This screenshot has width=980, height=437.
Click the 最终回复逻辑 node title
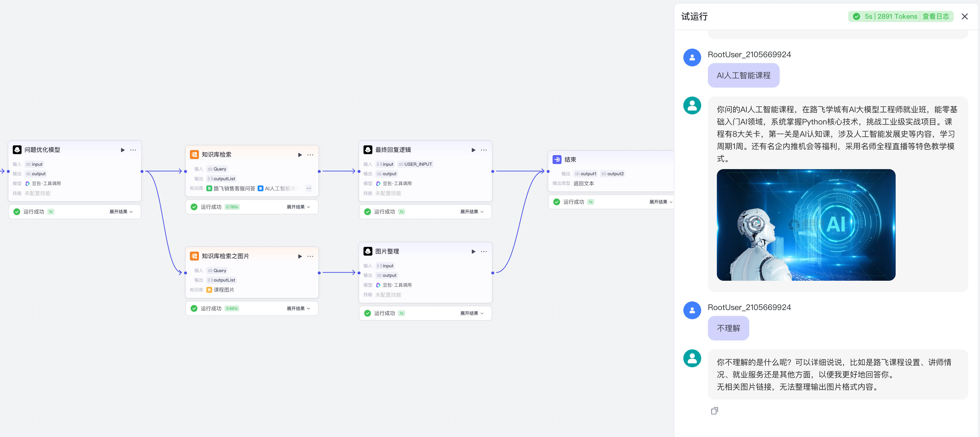tap(393, 150)
